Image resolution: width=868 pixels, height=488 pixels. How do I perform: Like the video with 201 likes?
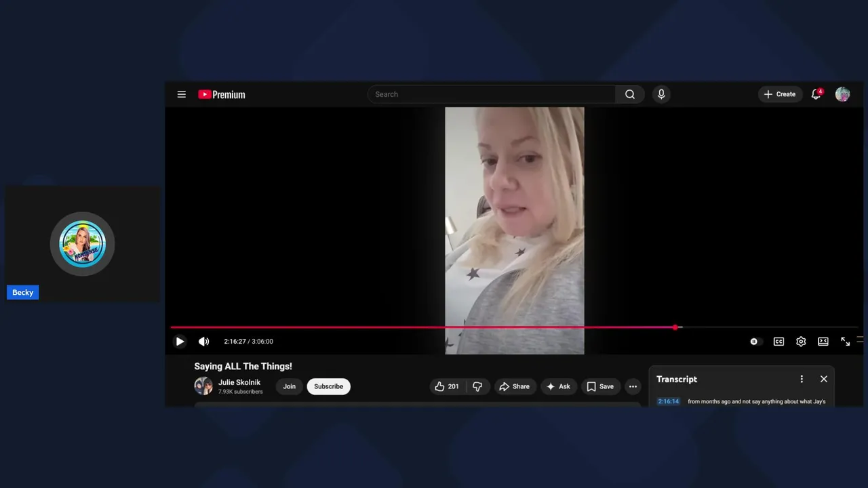coord(447,386)
